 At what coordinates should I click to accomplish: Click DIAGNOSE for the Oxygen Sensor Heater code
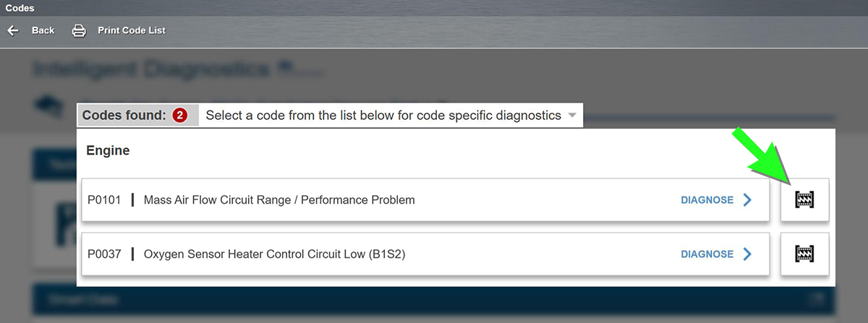tap(707, 254)
